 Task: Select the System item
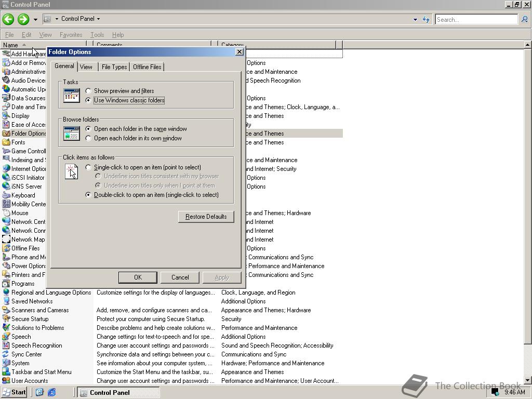point(20,363)
